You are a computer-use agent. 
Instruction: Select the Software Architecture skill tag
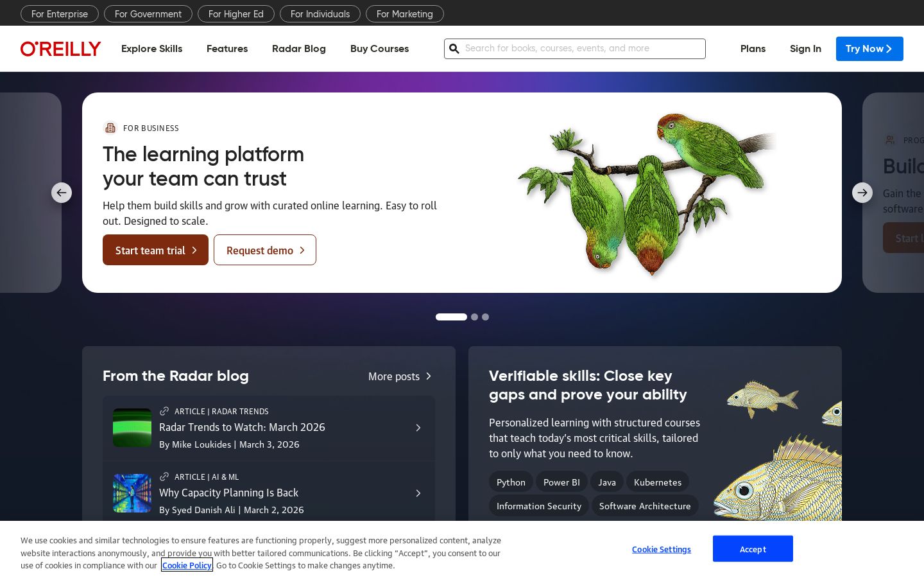(x=645, y=506)
